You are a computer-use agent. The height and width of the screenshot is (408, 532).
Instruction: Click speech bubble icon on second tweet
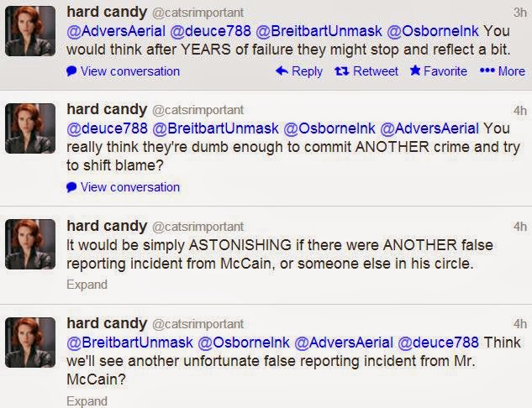(71, 186)
